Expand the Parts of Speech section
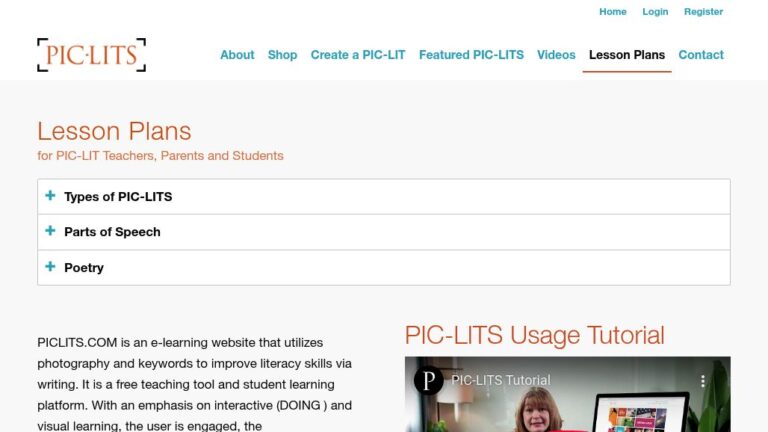Screen dimensions: 768x432 click(x=112, y=232)
